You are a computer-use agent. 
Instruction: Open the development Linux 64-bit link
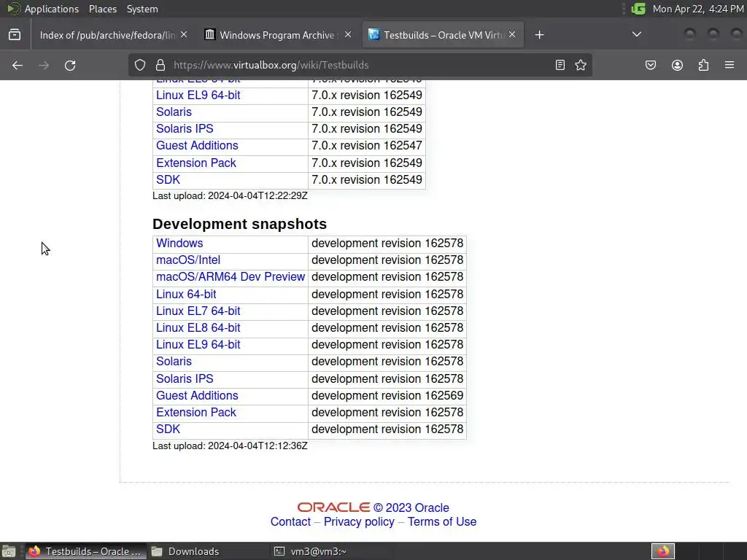186,295
